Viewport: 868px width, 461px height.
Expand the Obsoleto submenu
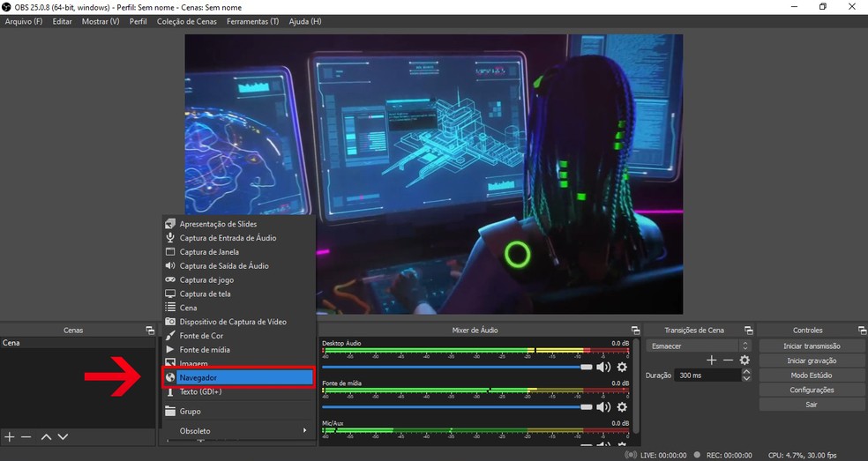click(236, 431)
